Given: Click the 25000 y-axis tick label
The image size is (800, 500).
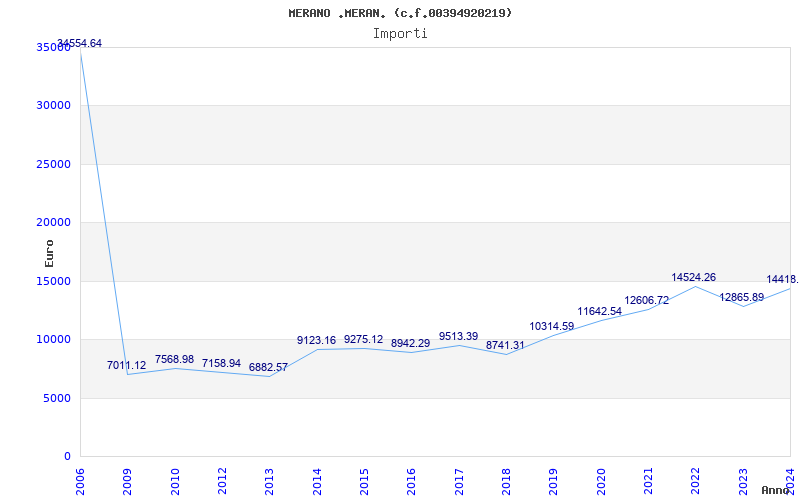Looking at the screenshot, I should click(x=54, y=164).
